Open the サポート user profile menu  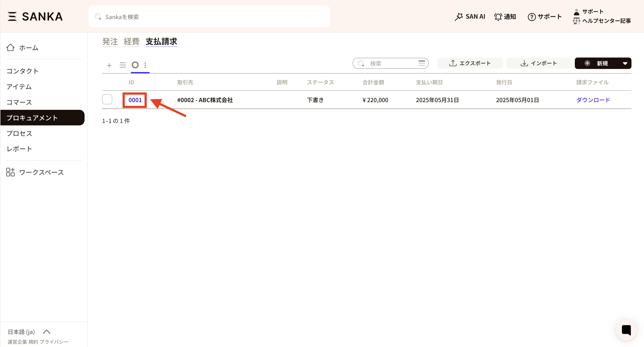[x=593, y=11]
